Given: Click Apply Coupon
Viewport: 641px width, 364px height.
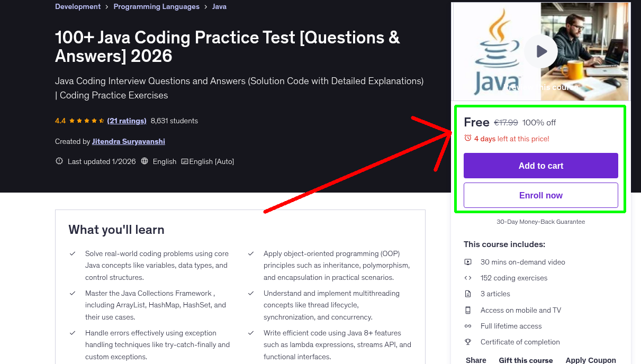Looking at the screenshot, I should pyautogui.click(x=591, y=360).
